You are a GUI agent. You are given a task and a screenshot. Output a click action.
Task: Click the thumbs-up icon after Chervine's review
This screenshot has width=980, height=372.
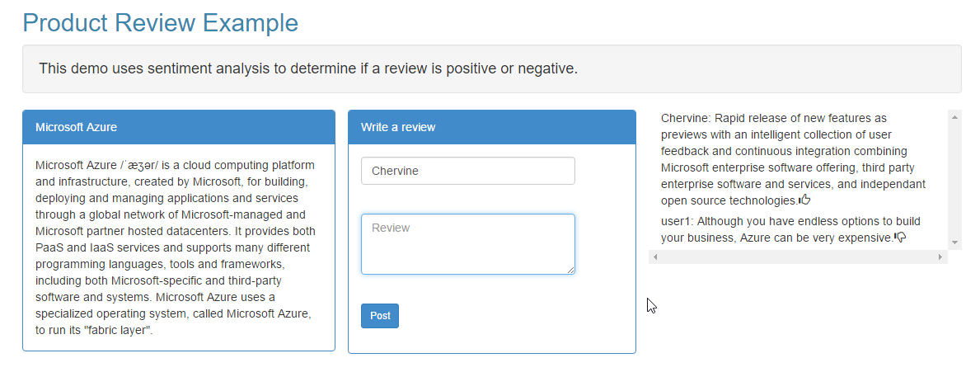click(x=805, y=200)
